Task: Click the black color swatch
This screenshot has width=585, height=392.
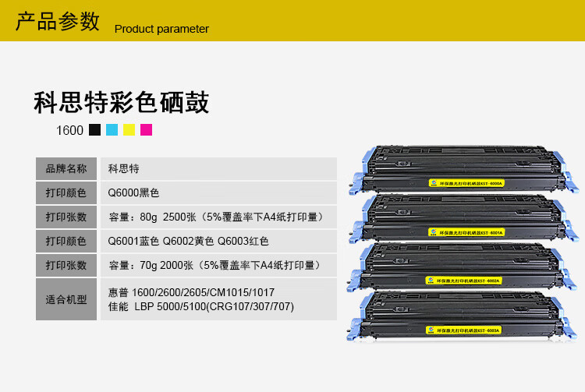Action: pyautogui.click(x=95, y=130)
